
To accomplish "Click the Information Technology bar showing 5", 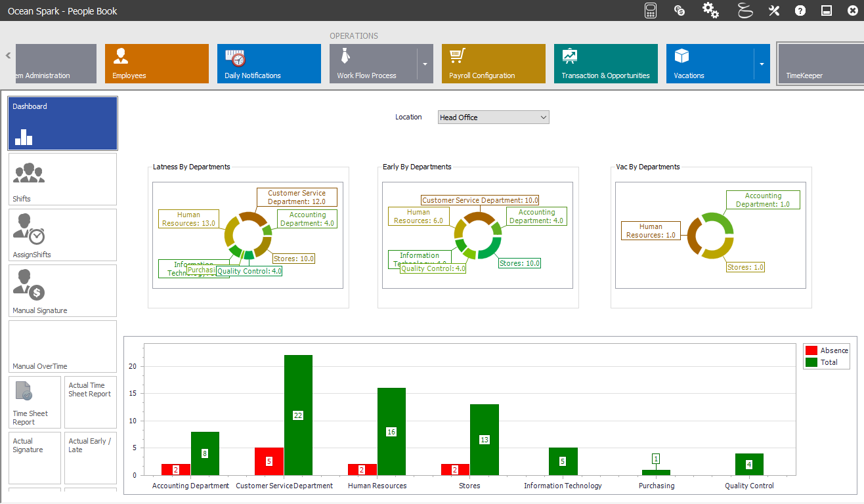I will [563, 461].
